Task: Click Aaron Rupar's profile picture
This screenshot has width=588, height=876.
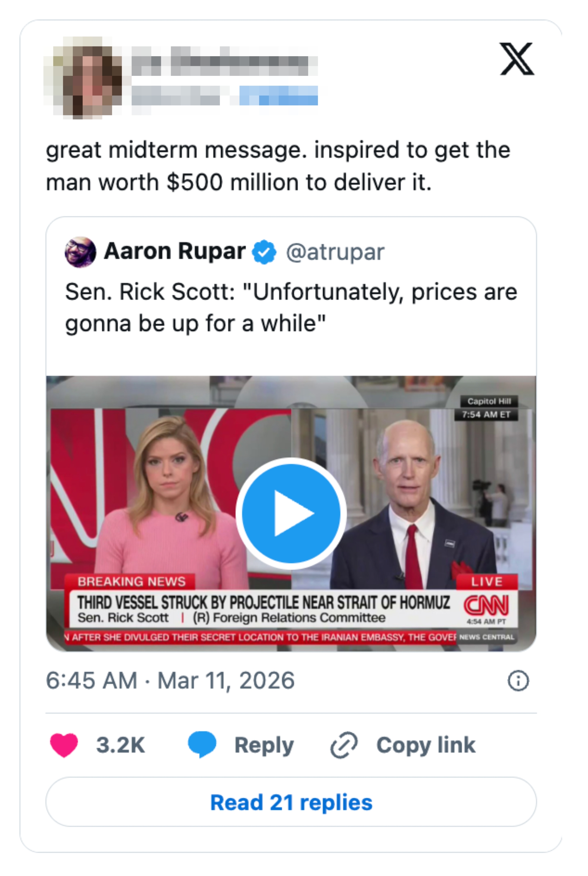Action: point(80,252)
